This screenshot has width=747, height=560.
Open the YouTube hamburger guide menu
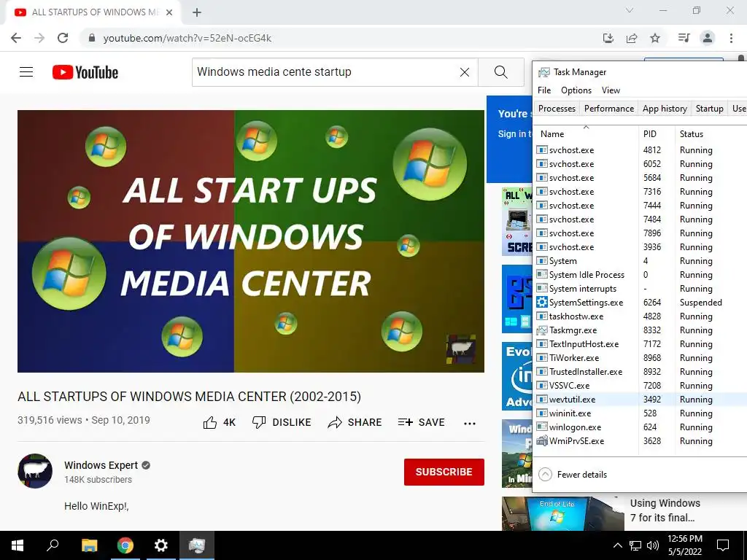(26, 72)
